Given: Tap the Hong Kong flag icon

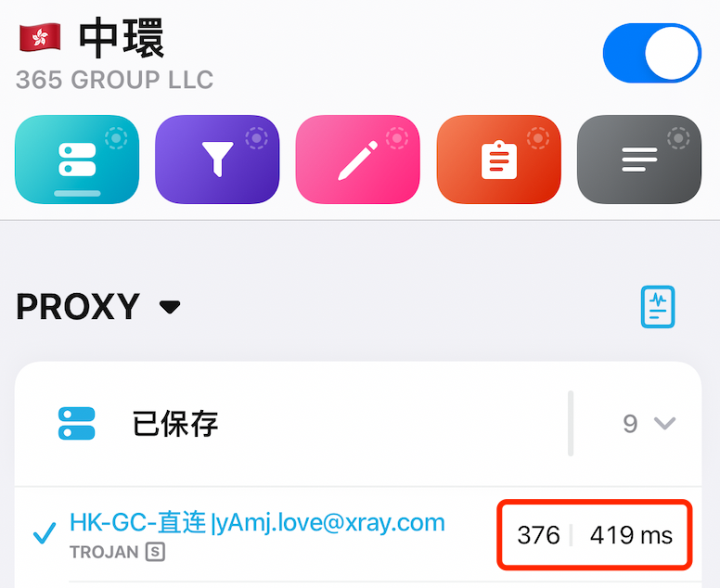Looking at the screenshot, I should (x=40, y=37).
